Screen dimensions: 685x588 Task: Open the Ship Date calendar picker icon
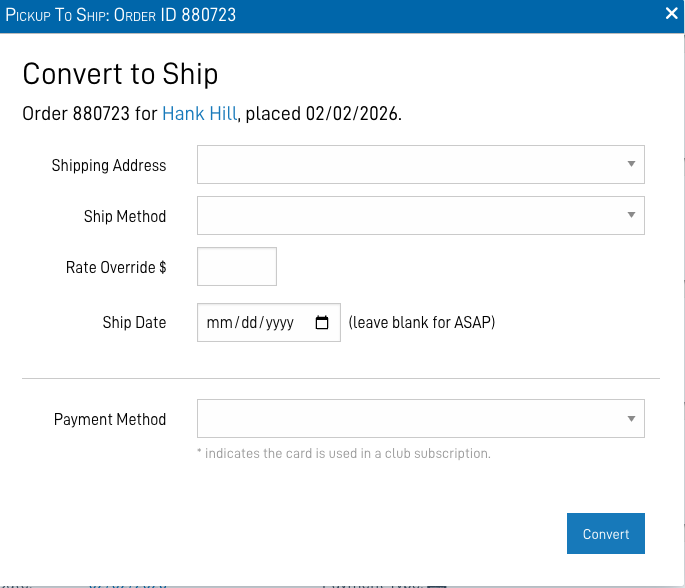322,323
